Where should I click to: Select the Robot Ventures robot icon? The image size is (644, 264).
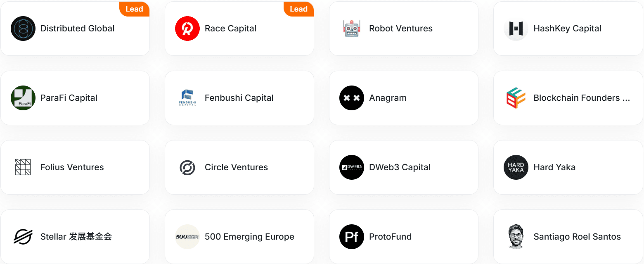(x=352, y=29)
